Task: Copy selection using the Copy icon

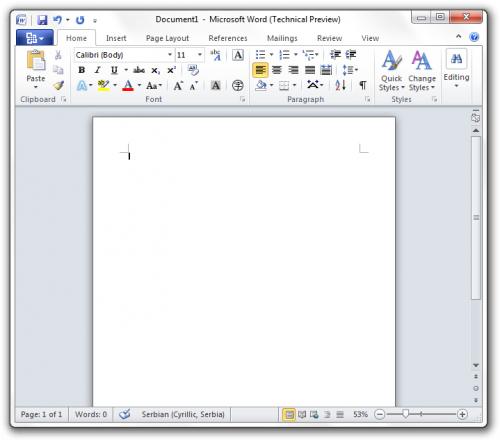Action: tap(58, 70)
